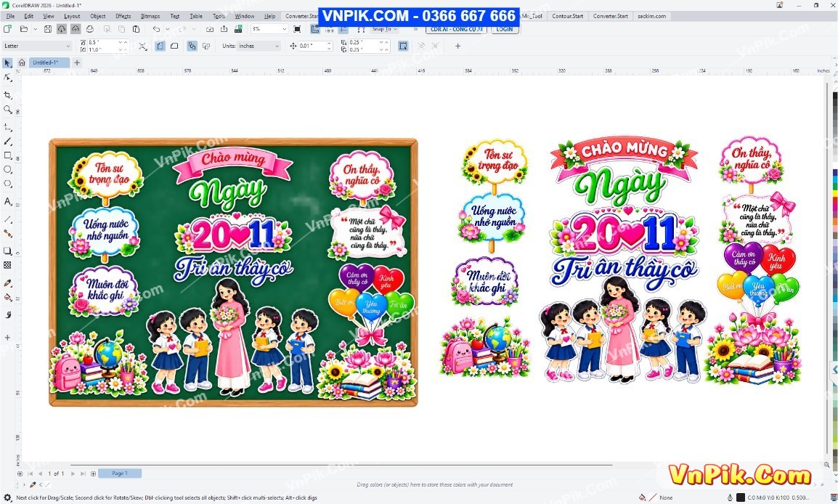Click the nudge distance 0.01 input field
This screenshot has height=504, width=838.
[x=314, y=46]
